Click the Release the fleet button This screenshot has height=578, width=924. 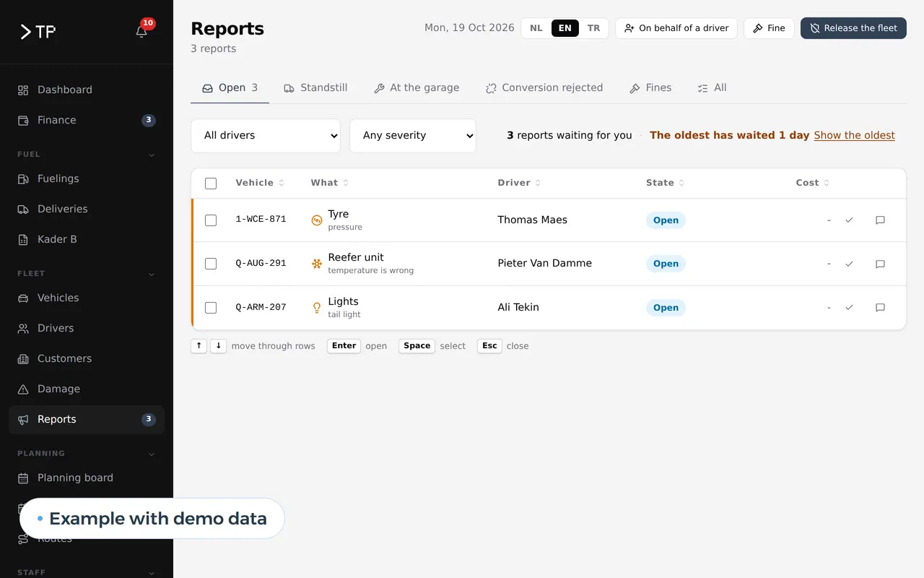(x=853, y=28)
